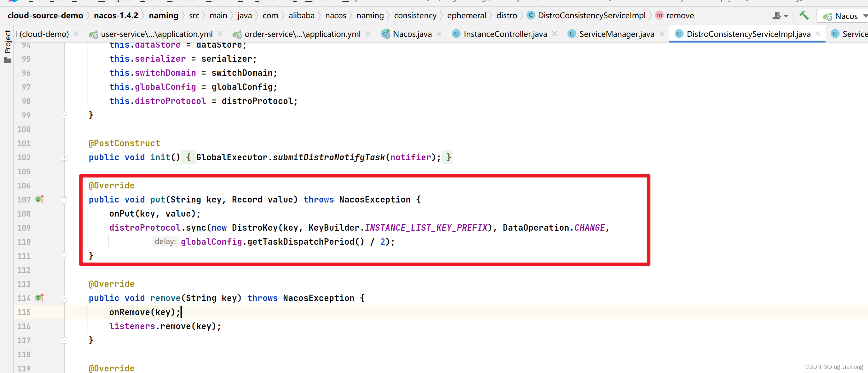Click the override gutter icon on line 114
The height and width of the screenshot is (373, 868).
[39, 298]
